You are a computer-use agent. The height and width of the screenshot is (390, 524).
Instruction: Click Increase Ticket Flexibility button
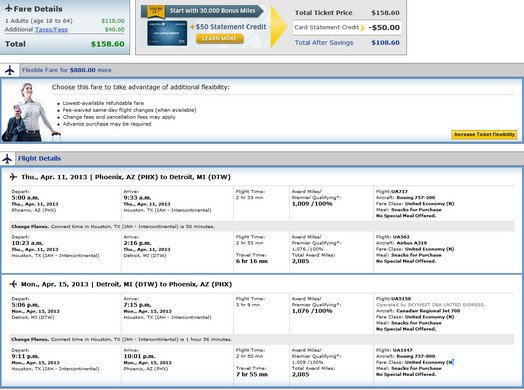pos(484,134)
